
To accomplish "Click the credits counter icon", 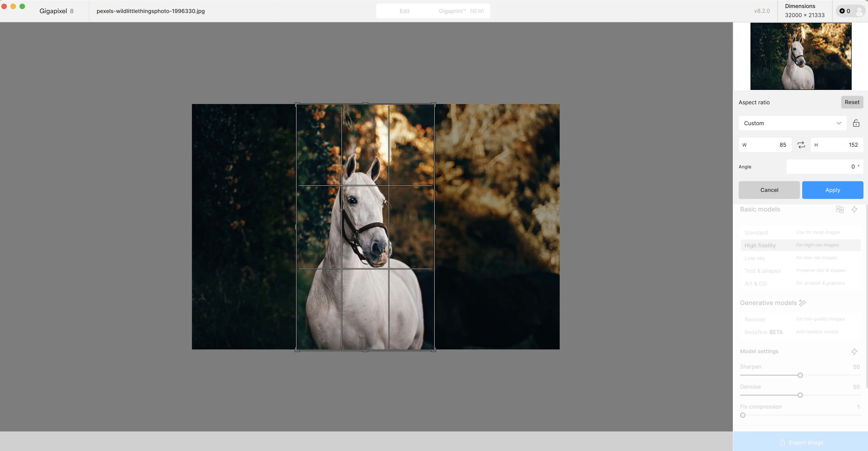I will 842,11.
